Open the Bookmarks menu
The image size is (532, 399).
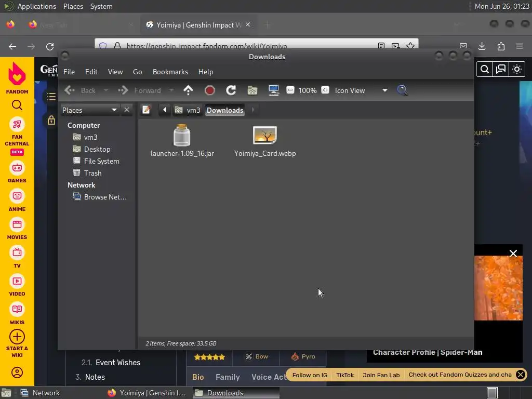170,72
